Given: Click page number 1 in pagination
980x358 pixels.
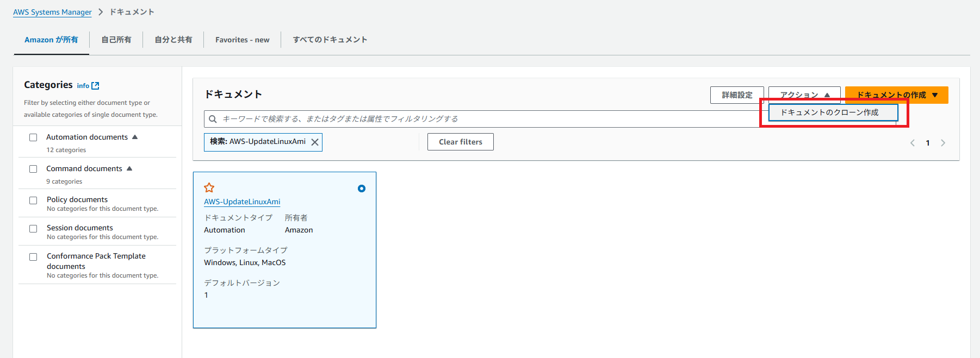Looking at the screenshot, I should pos(928,143).
